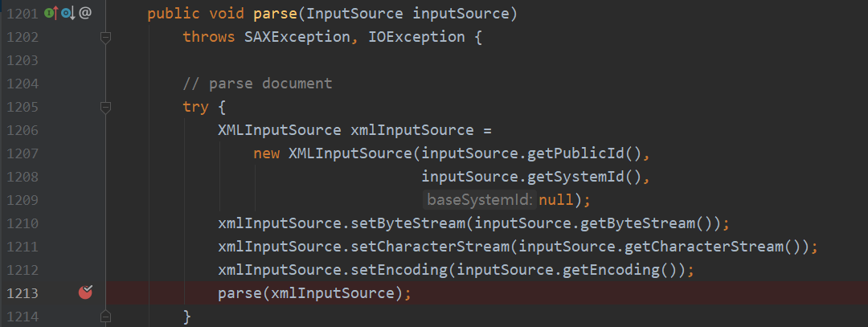Collapse the try block fold marker
868x327 pixels.
click(x=104, y=107)
